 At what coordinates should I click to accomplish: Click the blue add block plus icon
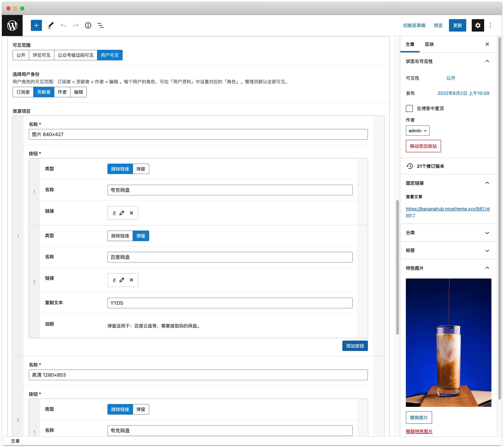(36, 25)
